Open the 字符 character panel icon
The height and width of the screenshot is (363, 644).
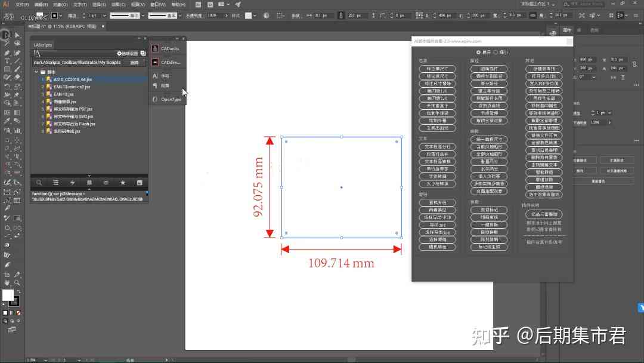[155, 76]
